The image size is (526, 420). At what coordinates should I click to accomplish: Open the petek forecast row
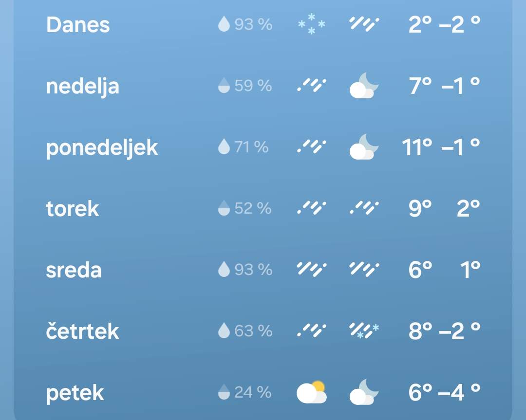[263, 392]
